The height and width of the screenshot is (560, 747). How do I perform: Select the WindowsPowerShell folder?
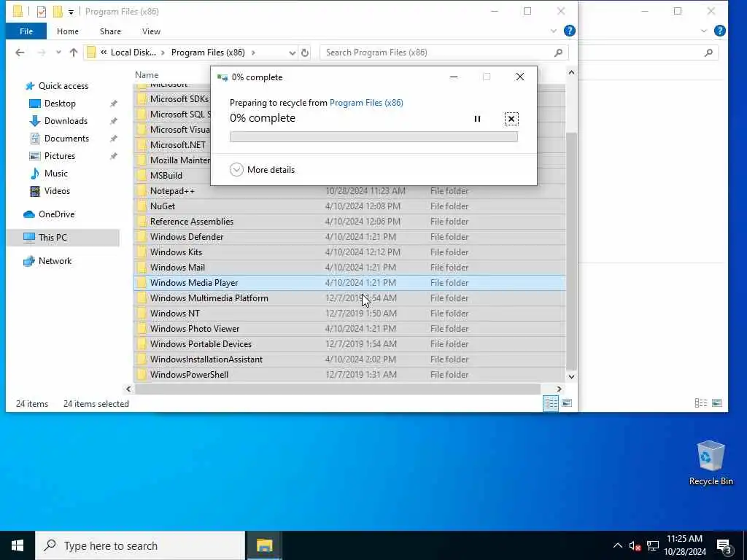(x=349, y=375)
